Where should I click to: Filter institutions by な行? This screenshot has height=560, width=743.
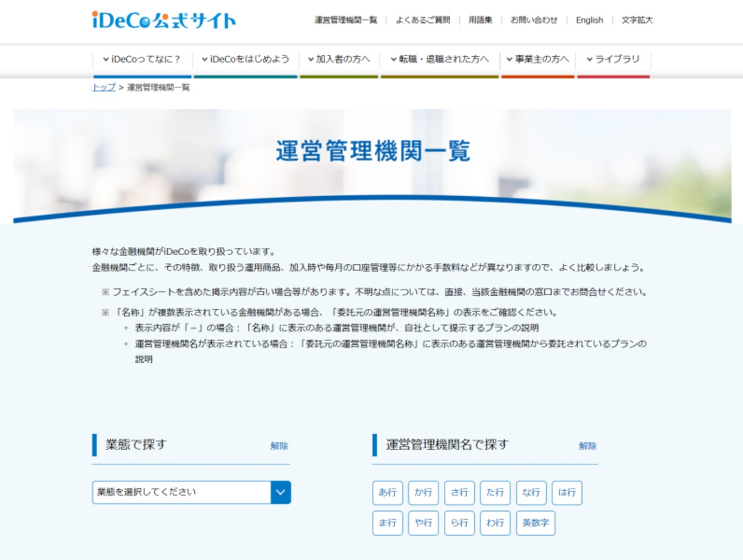click(531, 493)
